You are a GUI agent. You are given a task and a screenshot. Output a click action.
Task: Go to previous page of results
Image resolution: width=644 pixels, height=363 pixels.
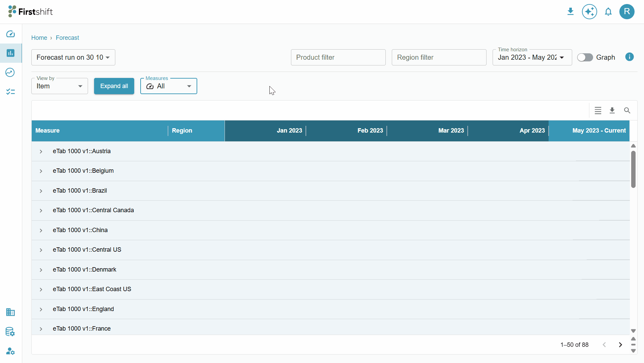pos(604,345)
